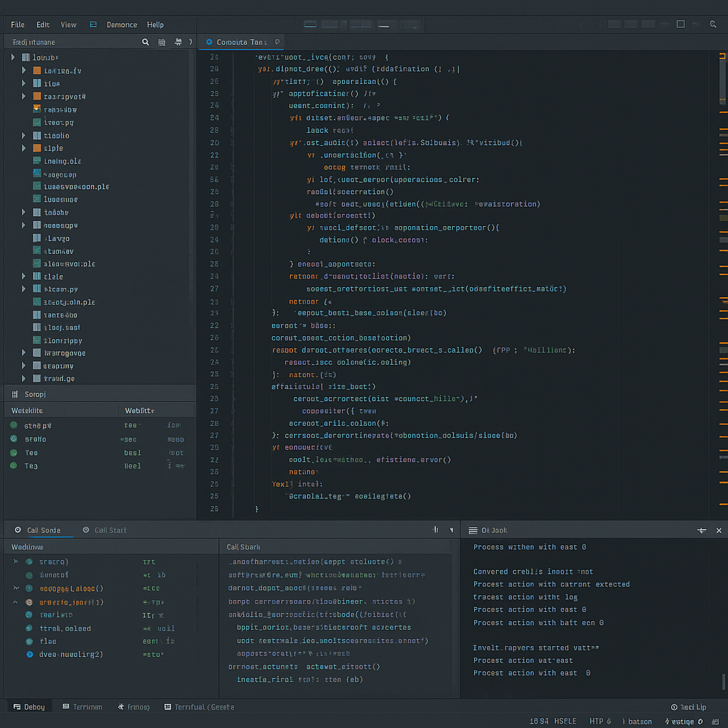Open the Terrimen bottom tab
The width and height of the screenshot is (728, 728).
pyautogui.click(x=82, y=707)
